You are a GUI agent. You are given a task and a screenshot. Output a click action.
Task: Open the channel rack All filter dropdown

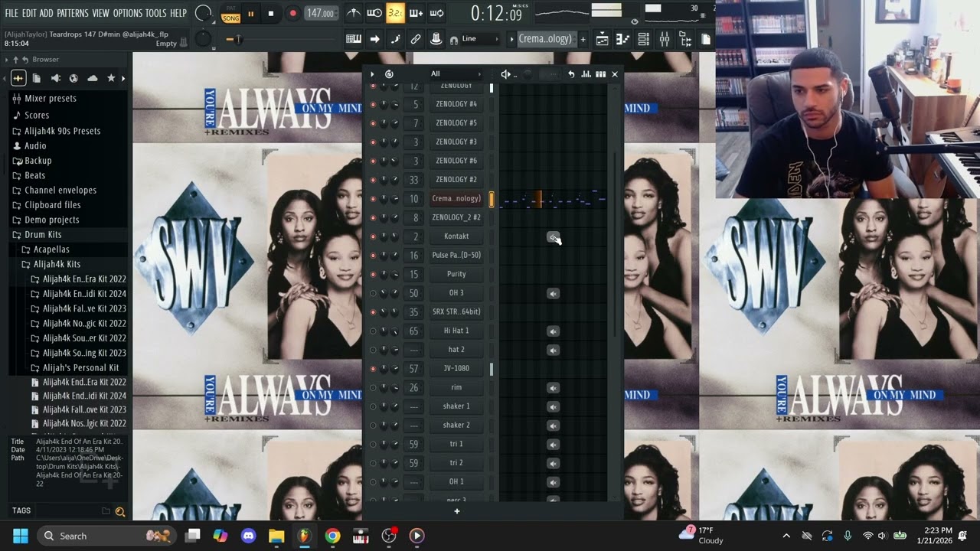tap(456, 74)
